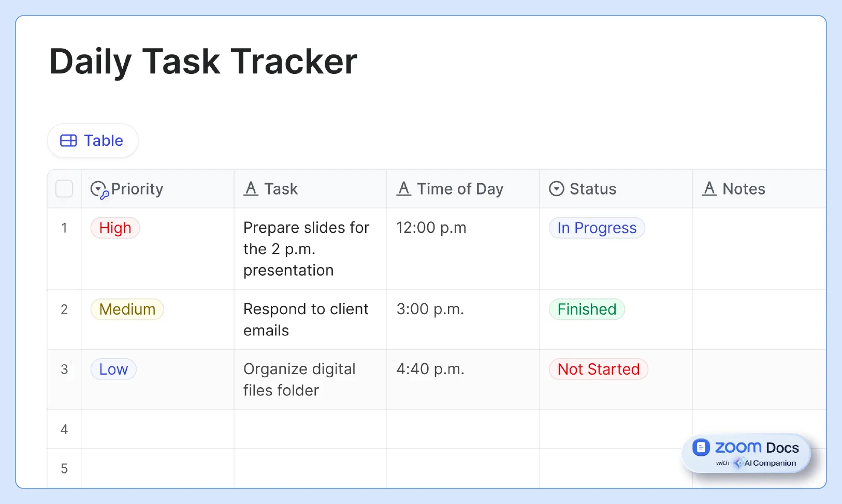This screenshot has height=504, width=842.
Task: Select the In Progress status pill
Action: tap(597, 228)
